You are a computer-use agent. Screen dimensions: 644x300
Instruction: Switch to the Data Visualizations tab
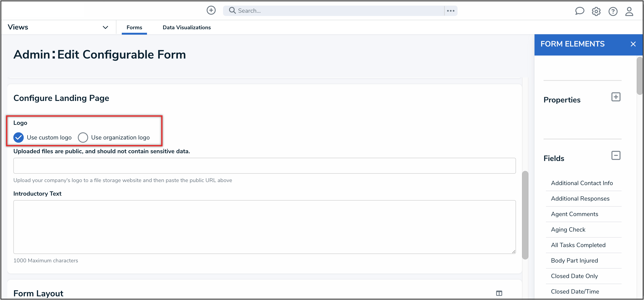pos(186,28)
